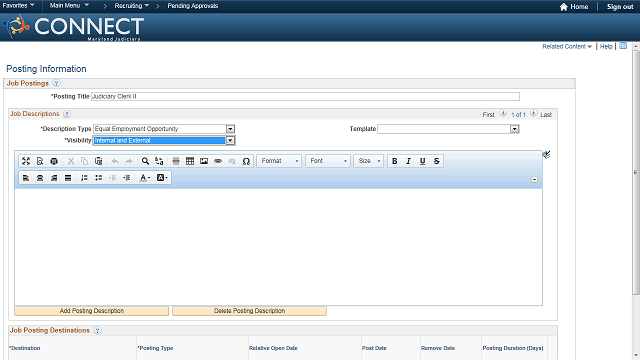Open the Size dropdown

pos(369,161)
